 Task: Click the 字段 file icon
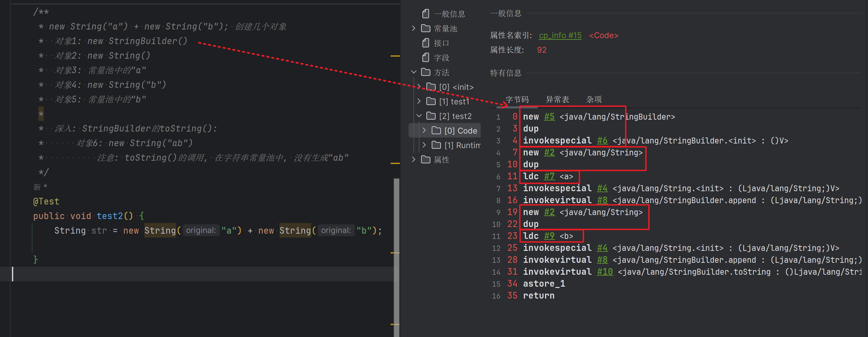426,58
